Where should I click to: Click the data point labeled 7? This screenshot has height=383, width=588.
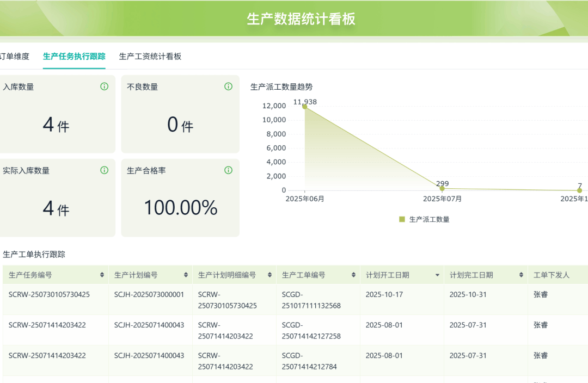[580, 190]
